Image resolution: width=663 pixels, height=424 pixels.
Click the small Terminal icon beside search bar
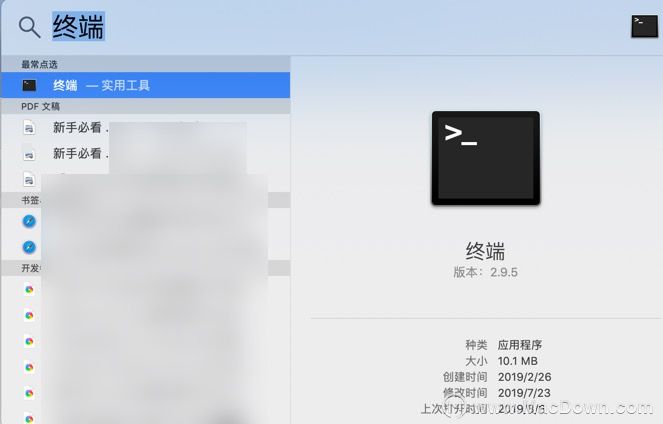(x=644, y=26)
